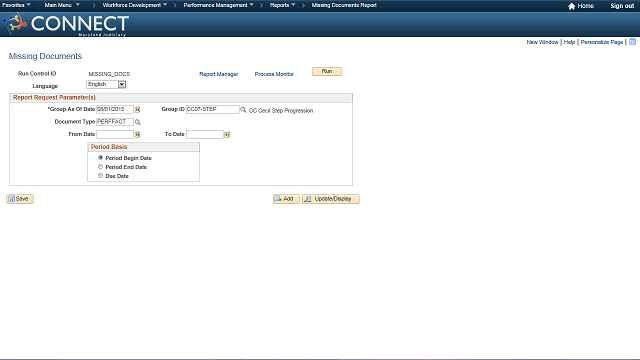640x360 pixels.
Task: Click the Home house icon
Action: (571, 6)
